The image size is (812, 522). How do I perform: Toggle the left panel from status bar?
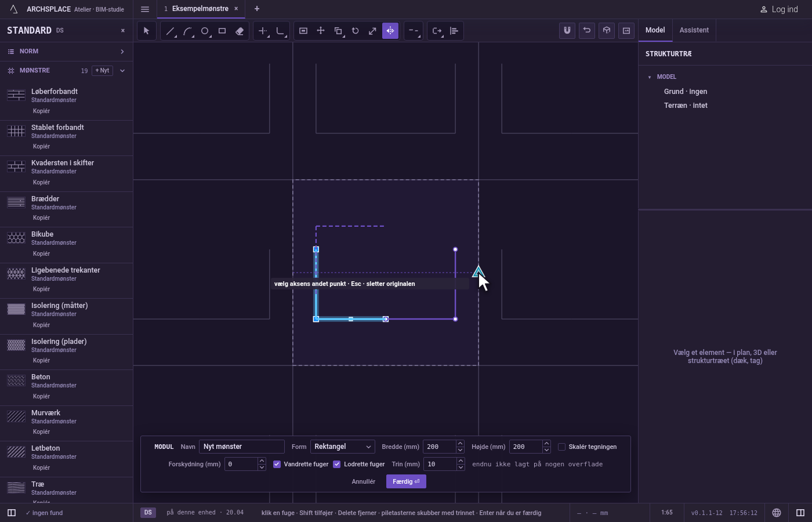pyautogui.click(x=11, y=513)
